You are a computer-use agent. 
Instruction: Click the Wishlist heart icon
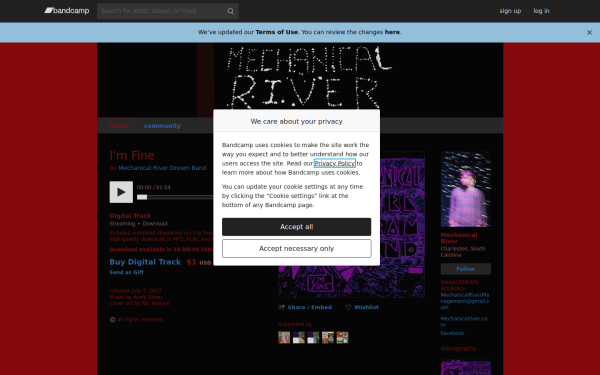click(348, 307)
